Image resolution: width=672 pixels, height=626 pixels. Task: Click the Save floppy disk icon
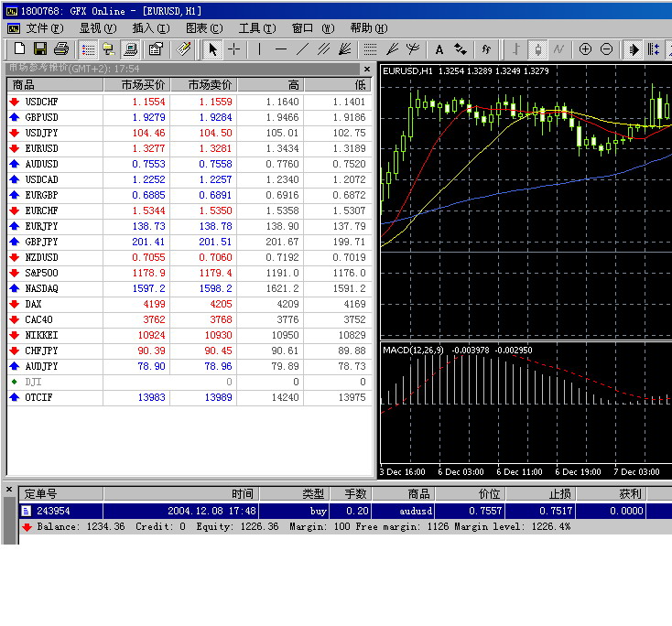39,49
